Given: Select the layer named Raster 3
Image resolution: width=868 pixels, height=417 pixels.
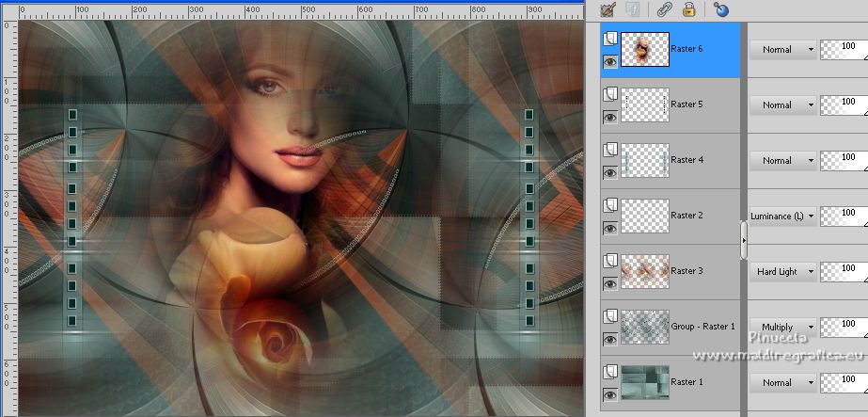Looking at the screenshot, I should click(687, 271).
